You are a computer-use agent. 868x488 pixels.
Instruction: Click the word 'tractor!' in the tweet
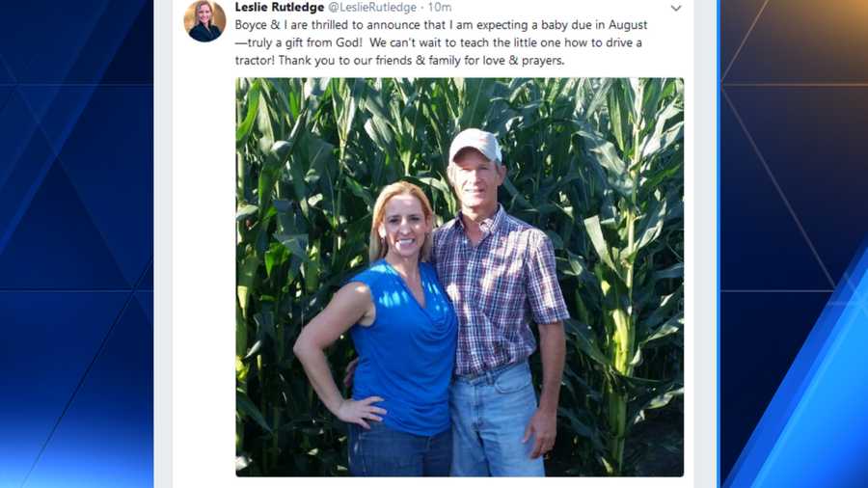click(x=255, y=61)
